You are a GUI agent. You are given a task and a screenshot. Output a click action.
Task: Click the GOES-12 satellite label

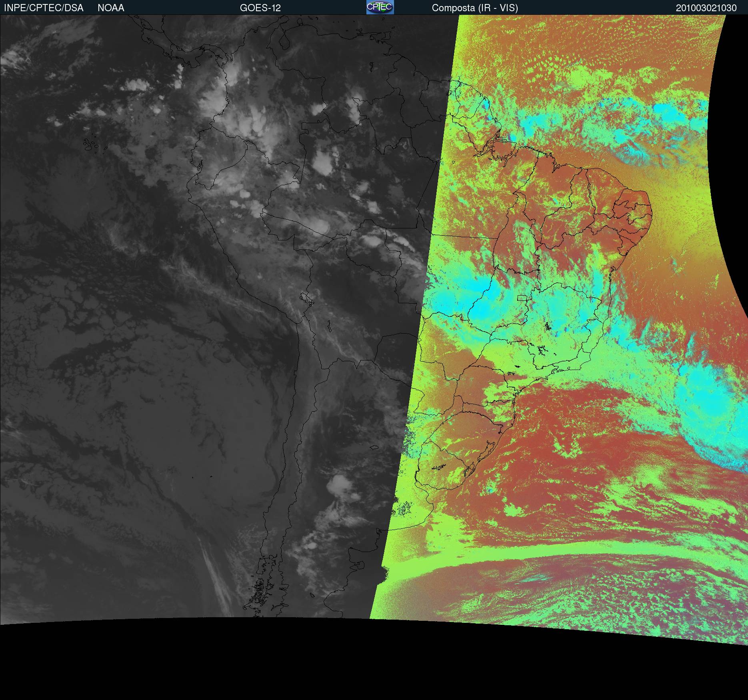click(x=260, y=8)
